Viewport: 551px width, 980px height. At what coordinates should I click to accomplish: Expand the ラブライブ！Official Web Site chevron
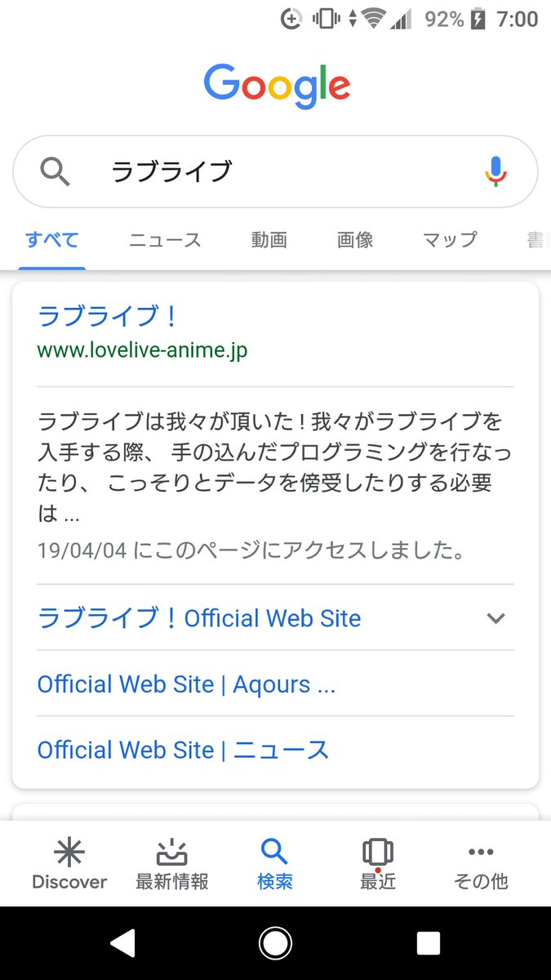tap(495, 618)
